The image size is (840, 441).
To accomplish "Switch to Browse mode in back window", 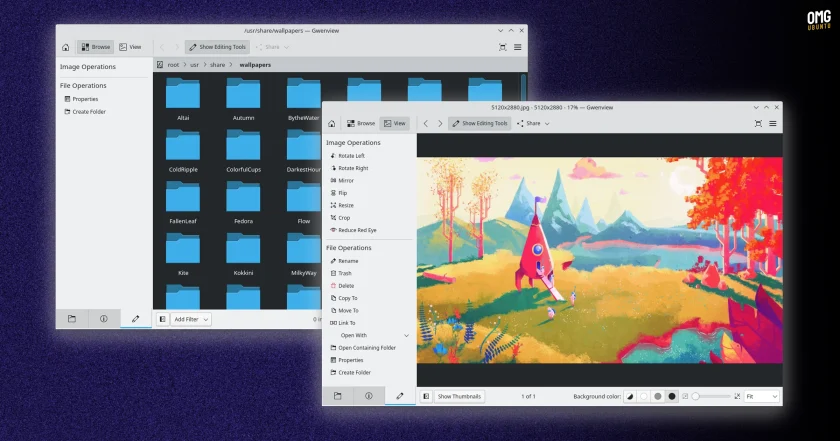I will click(x=95, y=47).
